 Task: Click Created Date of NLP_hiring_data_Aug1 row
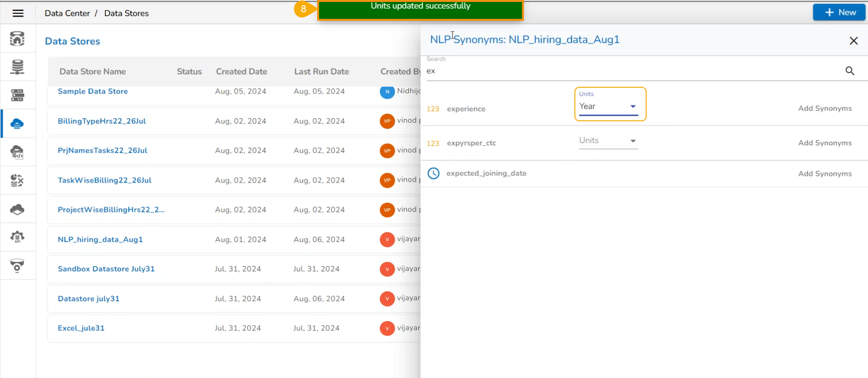240,240
